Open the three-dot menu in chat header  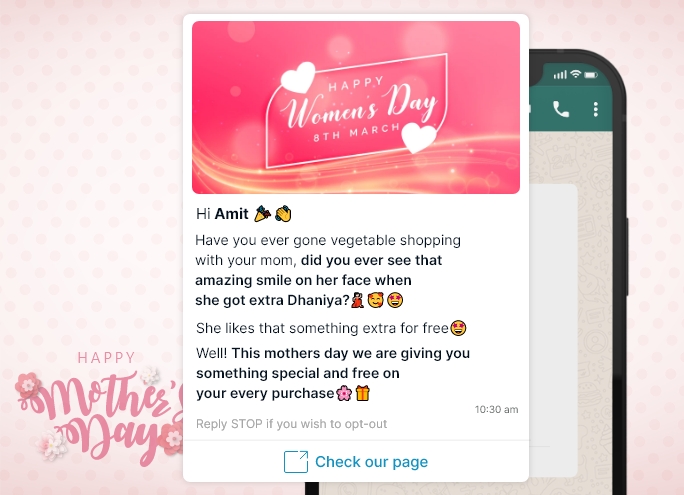click(595, 109)
